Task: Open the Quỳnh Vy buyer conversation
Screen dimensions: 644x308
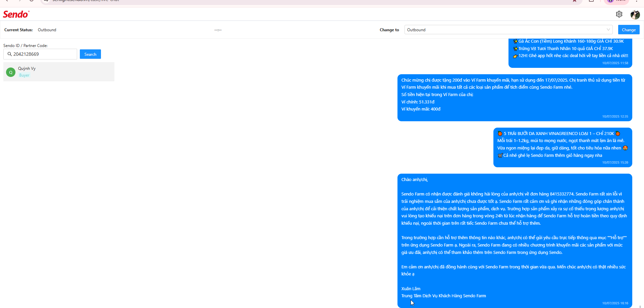Action: (59, 72)
